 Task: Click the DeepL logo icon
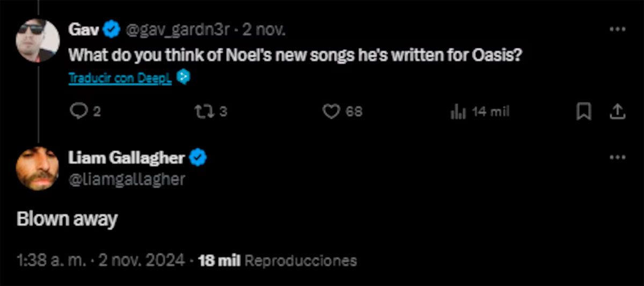[x=184, y=78]
